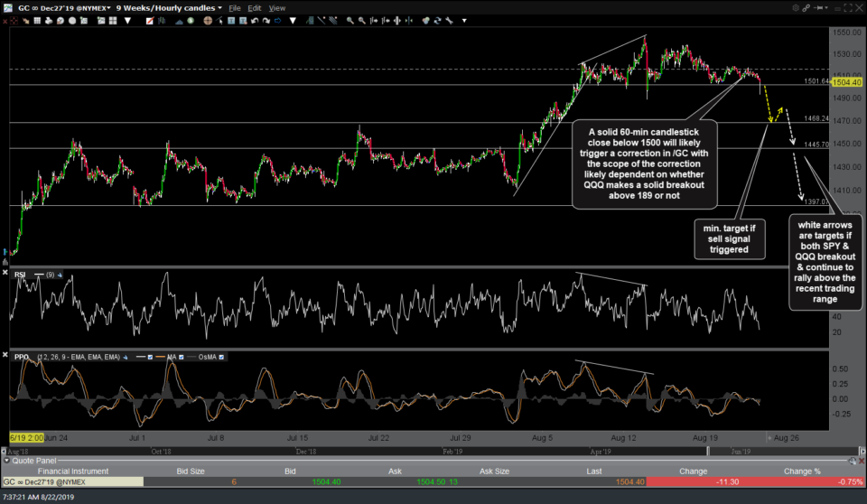The width and height of the screenshot is (867, 504).
Task: Click the gray circle toolbar icon
Action: (72, 21)
